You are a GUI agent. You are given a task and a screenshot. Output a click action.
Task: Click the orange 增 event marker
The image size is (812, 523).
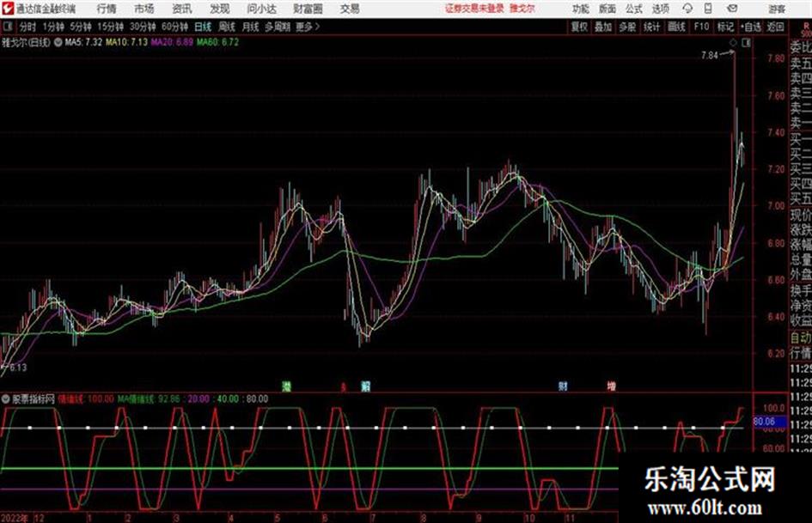pyautogui.click(x=612, y=386)
